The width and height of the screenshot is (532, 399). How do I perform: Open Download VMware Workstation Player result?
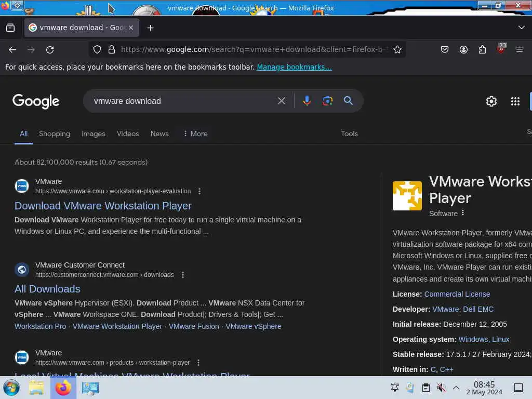(103, 206)
